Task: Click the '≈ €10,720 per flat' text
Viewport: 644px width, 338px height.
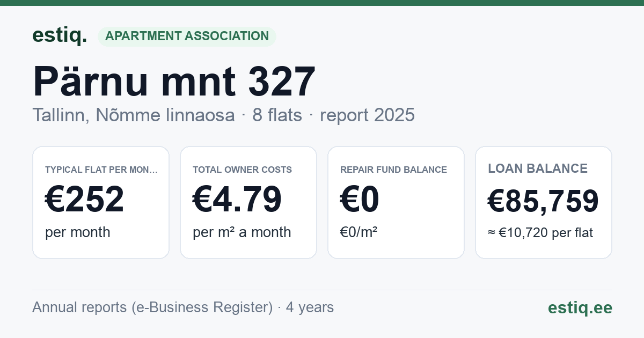Action: 540,233
